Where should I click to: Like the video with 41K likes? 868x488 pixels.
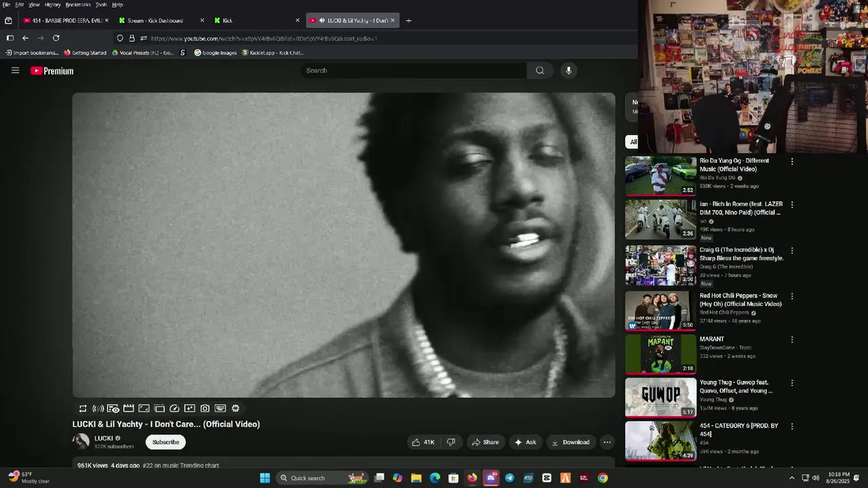pyautogui.click(x=422, y=442)
